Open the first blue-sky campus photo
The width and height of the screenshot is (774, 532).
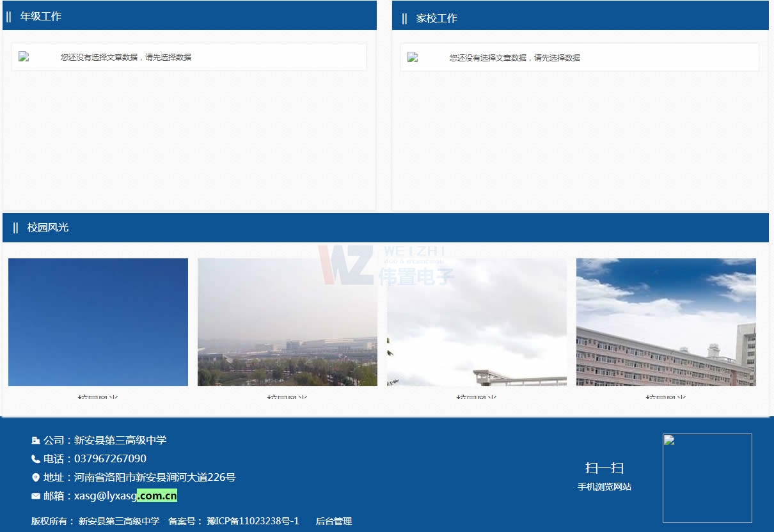(x=98, y=322)
